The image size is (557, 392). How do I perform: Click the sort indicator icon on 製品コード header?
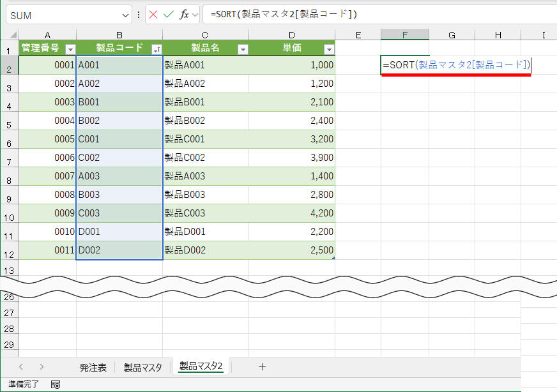[x=157, y=48]
